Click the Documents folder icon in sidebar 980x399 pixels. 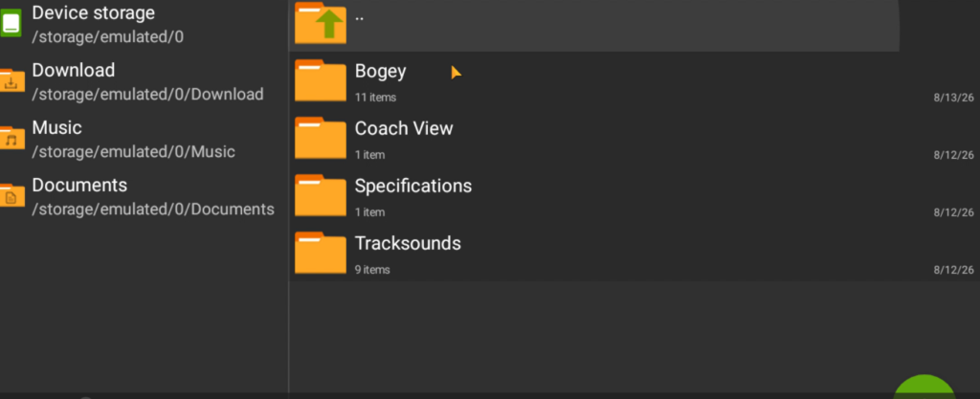coord(11,195)
